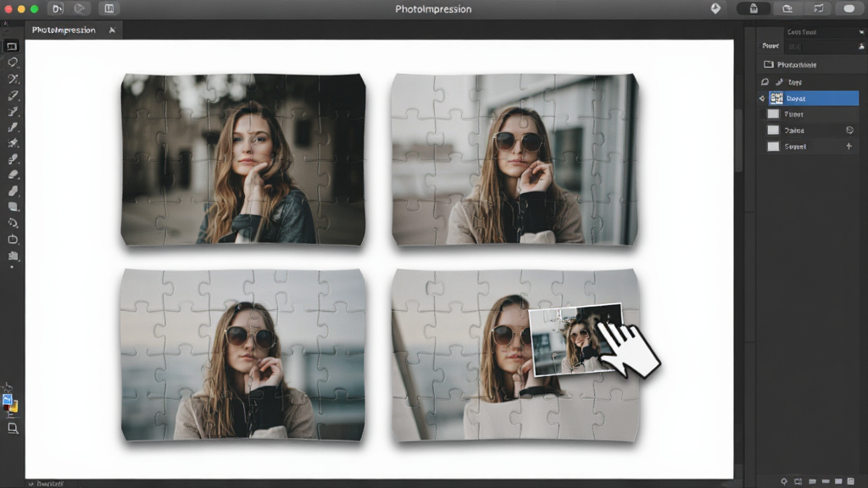Click the yellow background color swatch
The width and height of the screenshot is (868, 488).
[x=14, y=408]
